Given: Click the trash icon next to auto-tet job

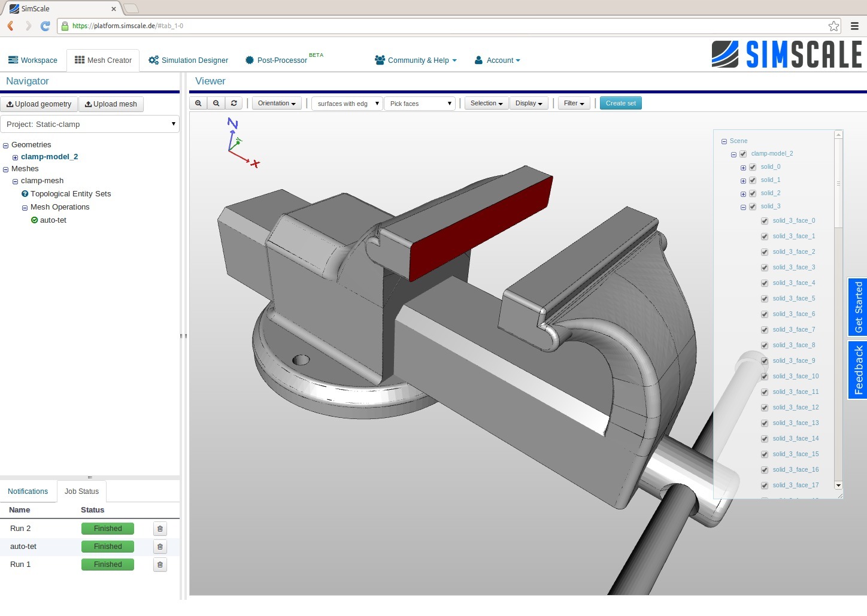Looking at the screenshot, I should 159,547.
